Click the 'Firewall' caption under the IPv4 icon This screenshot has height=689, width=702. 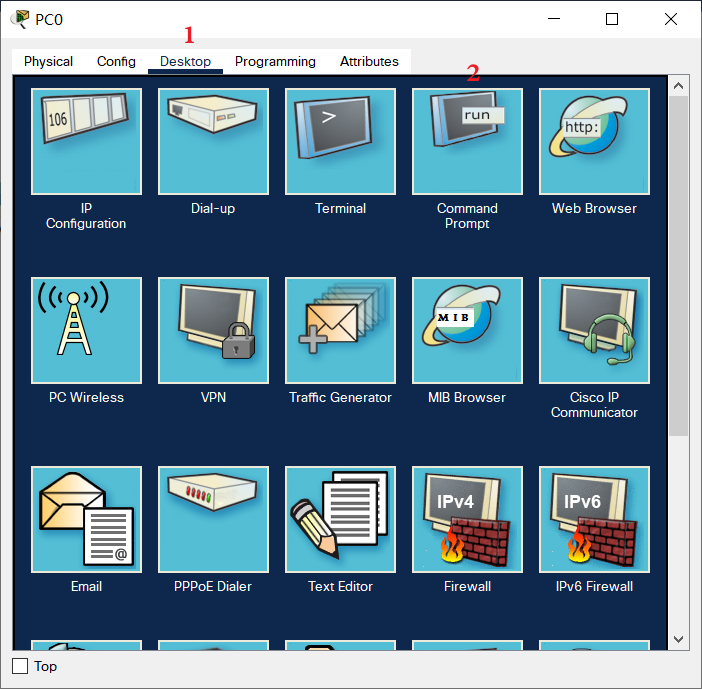click(467, 586)
